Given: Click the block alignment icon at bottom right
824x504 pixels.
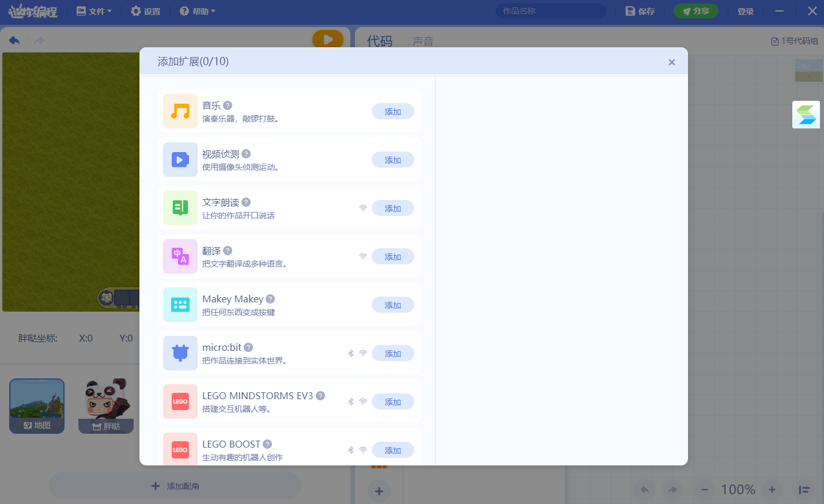Looking at the screenshot, I should [x=804, y=490].
